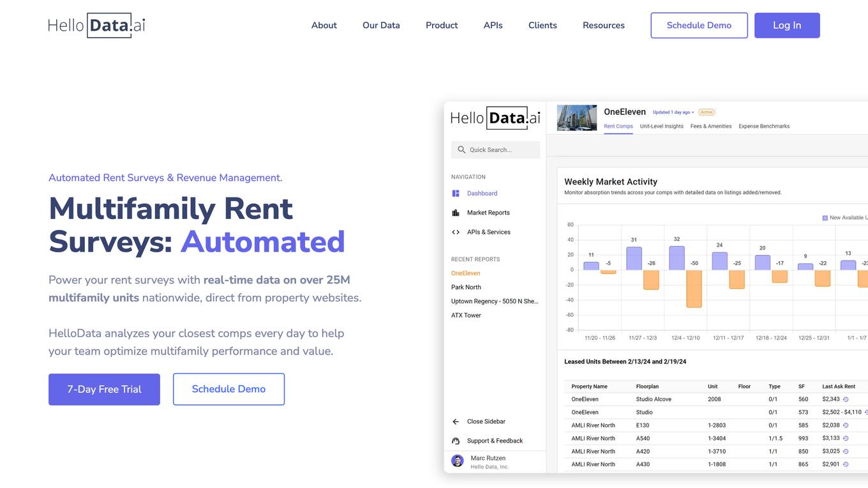Click the Floorplan column header
Screen dimensions: 868x488
[647, 386]
